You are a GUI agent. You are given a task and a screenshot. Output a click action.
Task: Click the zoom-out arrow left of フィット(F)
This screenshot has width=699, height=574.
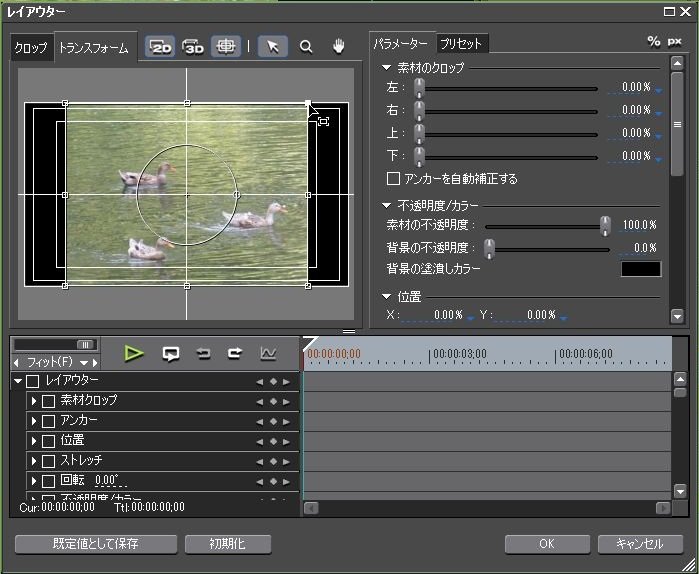pos(16,362)
